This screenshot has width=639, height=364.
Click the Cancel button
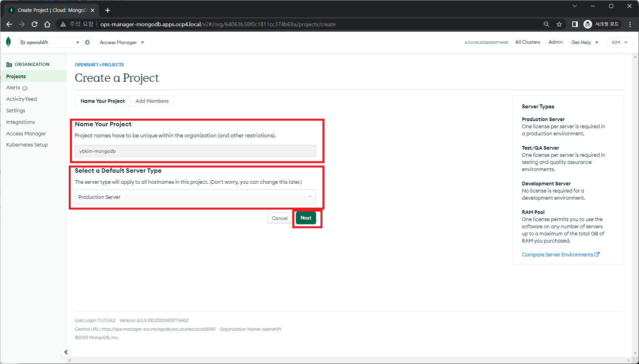280,218
